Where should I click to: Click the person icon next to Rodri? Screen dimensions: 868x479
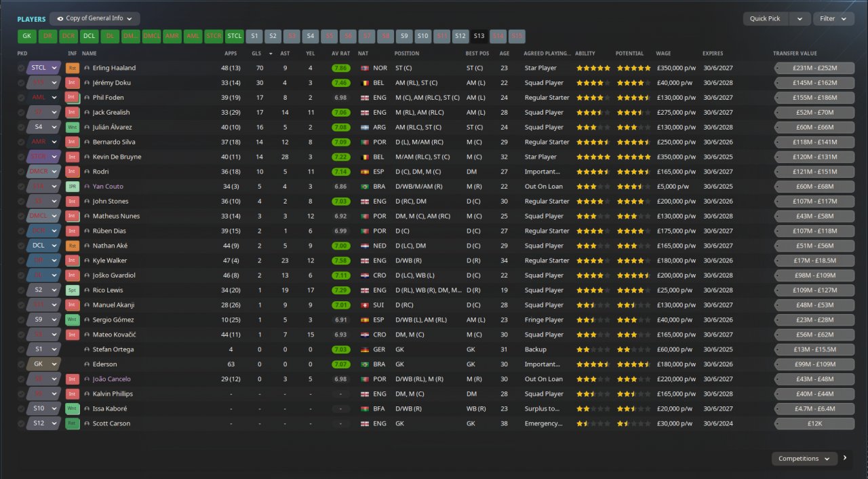87,172
